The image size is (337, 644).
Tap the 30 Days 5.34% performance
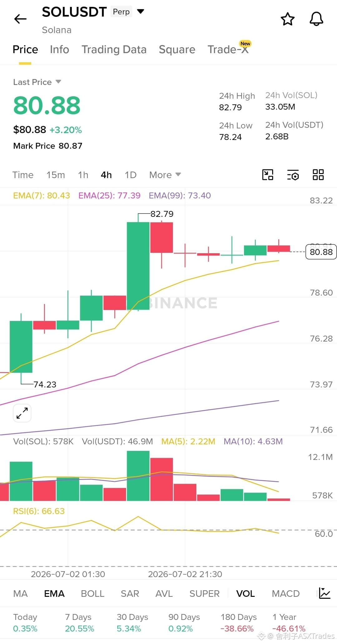coord(132,622)
